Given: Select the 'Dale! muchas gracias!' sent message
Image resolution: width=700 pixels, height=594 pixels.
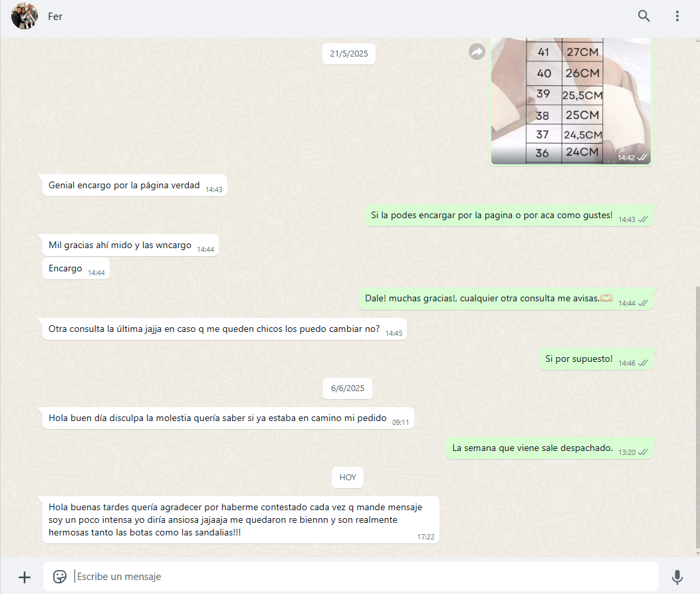Looking at the screenshot, I should 506,299.
